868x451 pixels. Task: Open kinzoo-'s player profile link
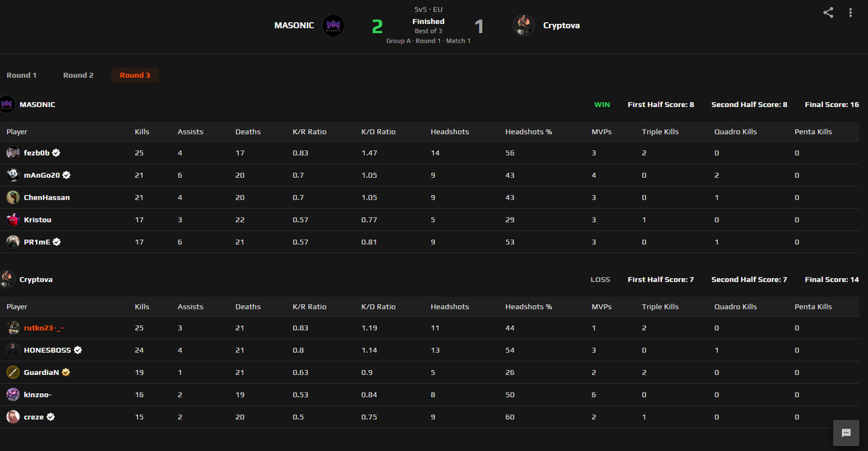tap(38, 395)
